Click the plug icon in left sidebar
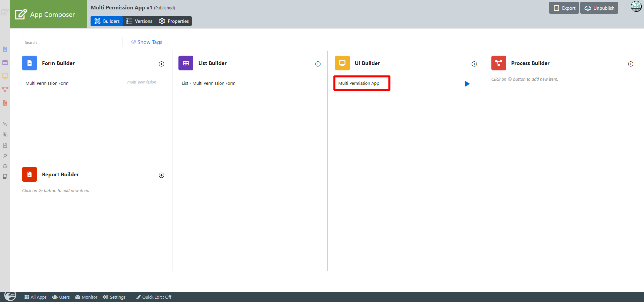This screenshot has height=302, width=644. [x=5, y=156]
